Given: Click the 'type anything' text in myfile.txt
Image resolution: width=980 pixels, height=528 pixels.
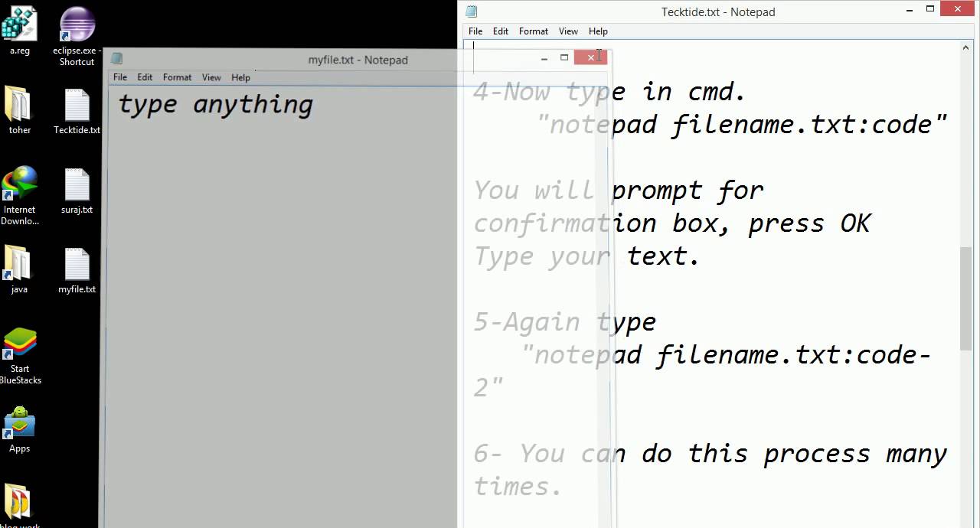Looking at the screenshot, I should coord(215,105).
